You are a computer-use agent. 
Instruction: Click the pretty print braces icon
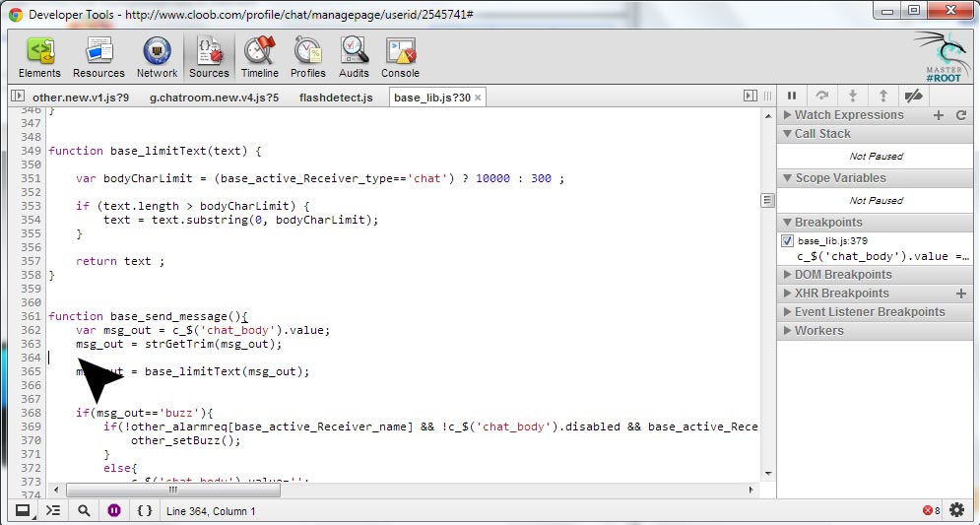(x=145, y=510)
